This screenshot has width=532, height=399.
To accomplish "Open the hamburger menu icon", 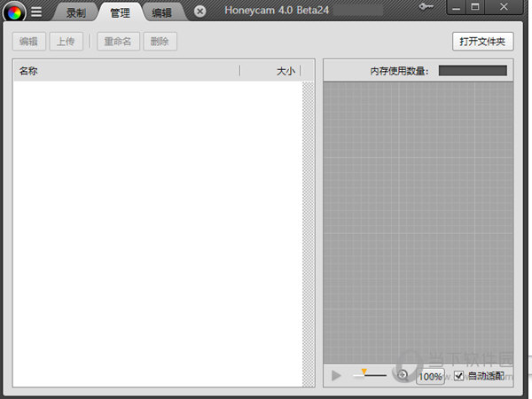I will pos(36,12).
